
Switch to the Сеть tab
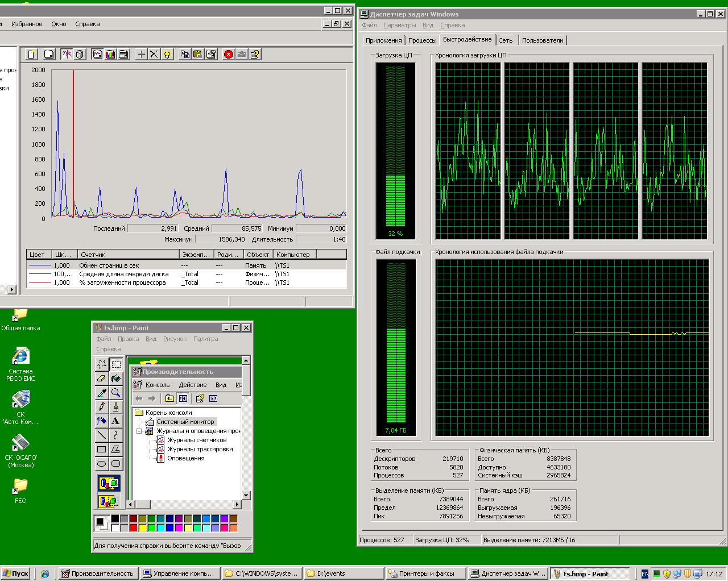click(x=506, y=40)
